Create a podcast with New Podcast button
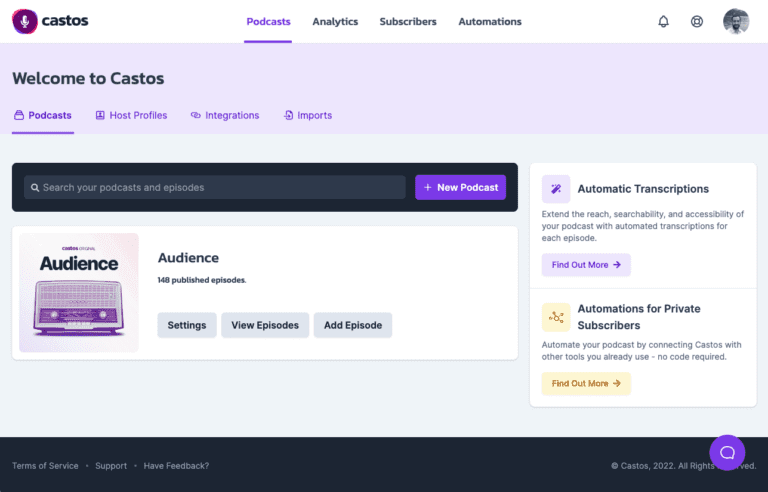The height and width of the screenshot is (492, 768). (x=460, y=188)
